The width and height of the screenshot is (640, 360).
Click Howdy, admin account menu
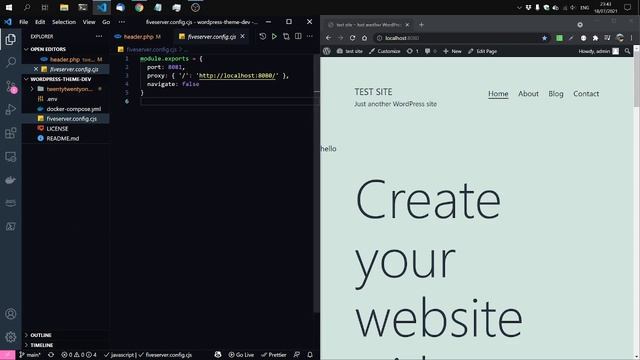(598, 51)
